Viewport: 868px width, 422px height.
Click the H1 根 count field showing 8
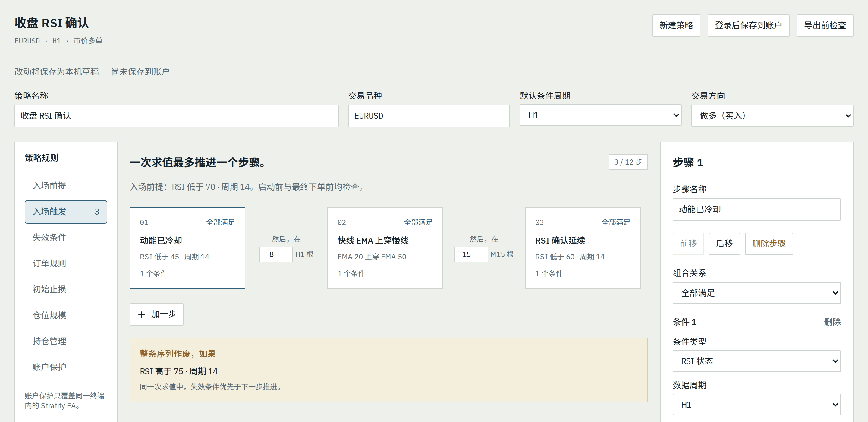276,254
